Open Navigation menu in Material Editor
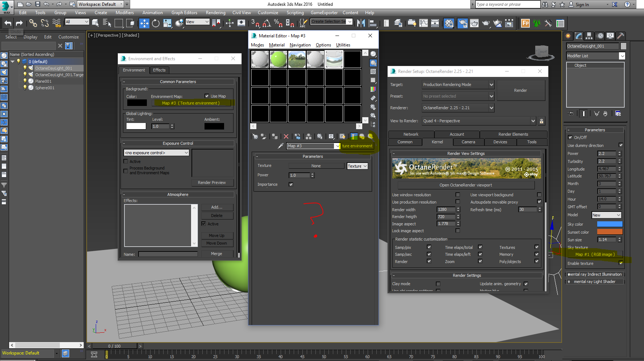The image size is (644, 361). (x=300, y=45)
